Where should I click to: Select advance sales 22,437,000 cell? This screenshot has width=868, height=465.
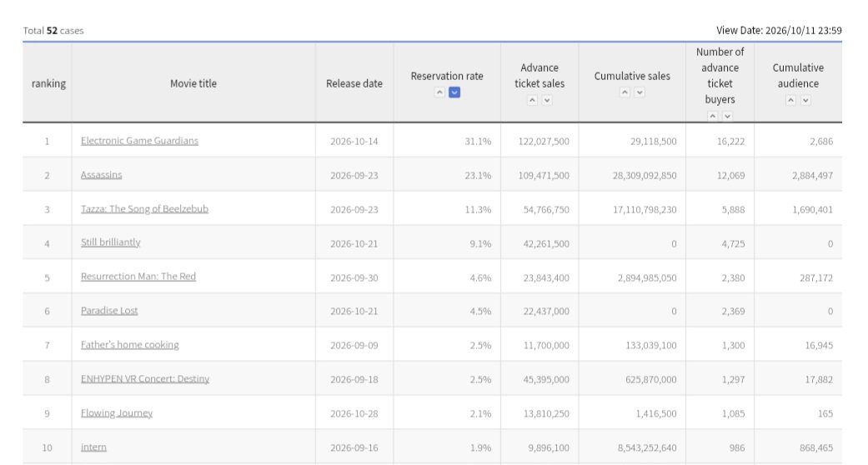[x=539, y=311]
